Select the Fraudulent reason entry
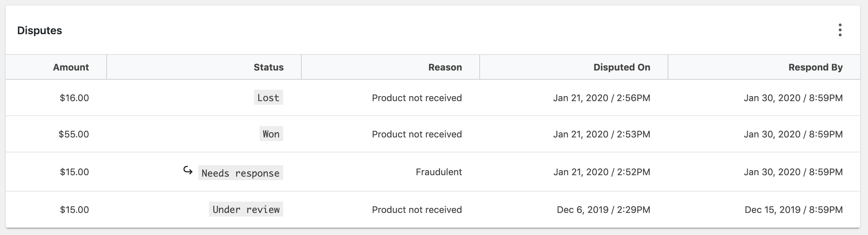Image resolution: width=868 pixels, height=235 pixels. [439, 172]
